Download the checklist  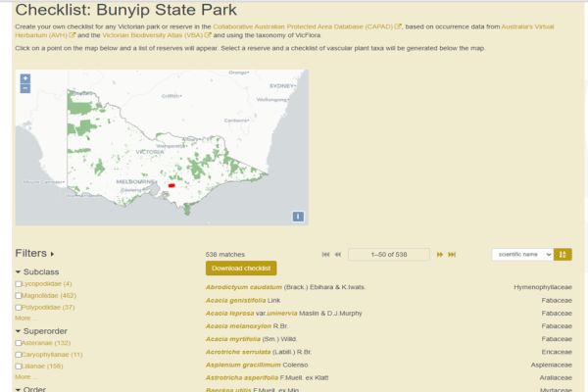(241, 269)
